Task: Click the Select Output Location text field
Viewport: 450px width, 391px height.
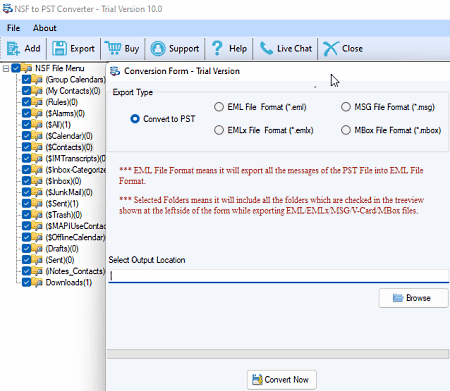Action: (x=279, y=276)
